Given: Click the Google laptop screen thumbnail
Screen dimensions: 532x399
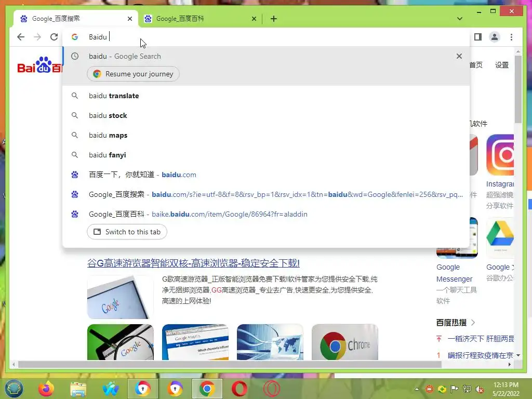Looking at the screenshot, I should (x=120, y=297).
